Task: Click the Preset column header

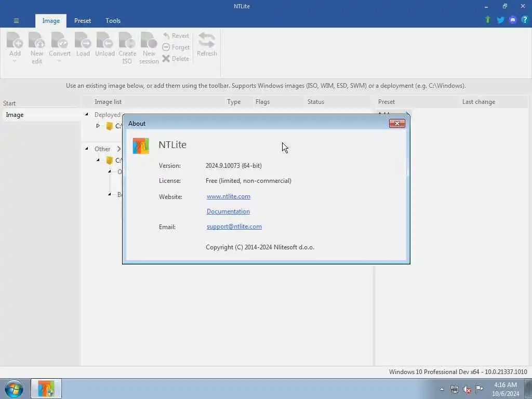Action: [x=387, y=102]
